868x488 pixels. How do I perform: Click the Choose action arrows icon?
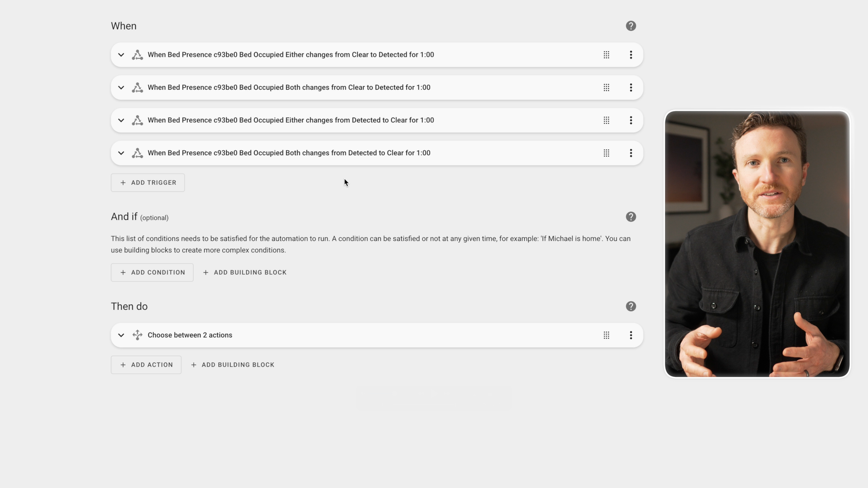138,335
